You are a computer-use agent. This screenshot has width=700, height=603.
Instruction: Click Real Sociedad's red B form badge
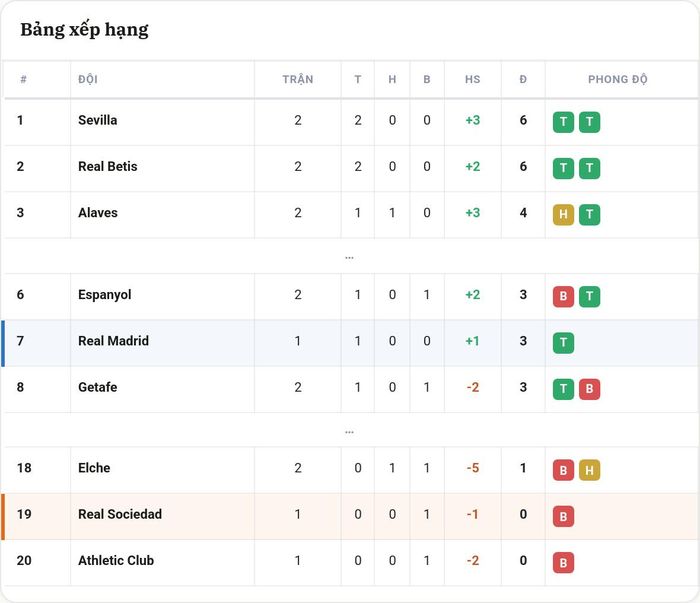pyautogui.click(x=563, y=516)
